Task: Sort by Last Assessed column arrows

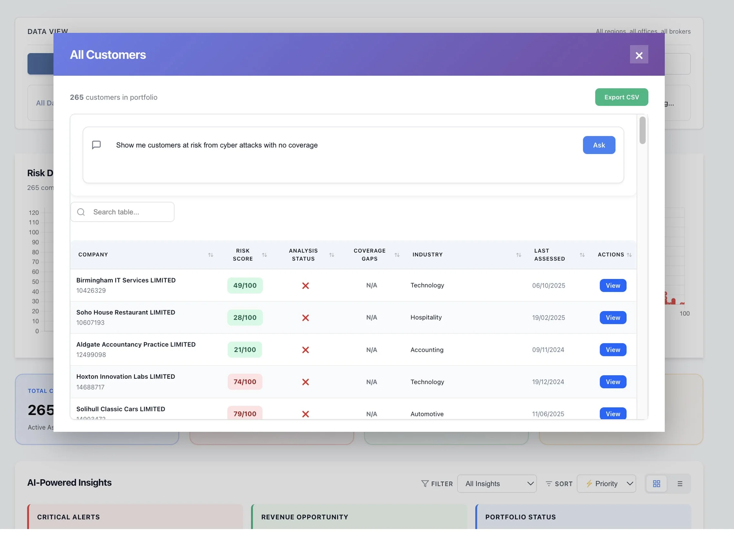Action: 582,255
